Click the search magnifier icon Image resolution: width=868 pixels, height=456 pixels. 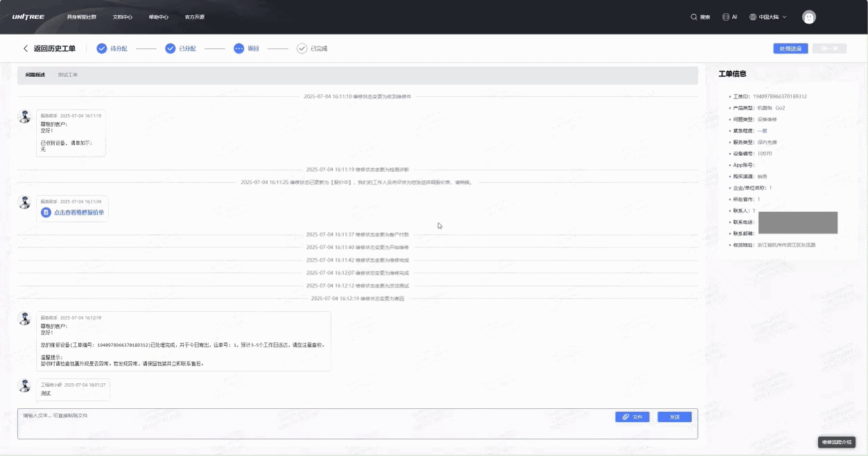click(694, 17)
